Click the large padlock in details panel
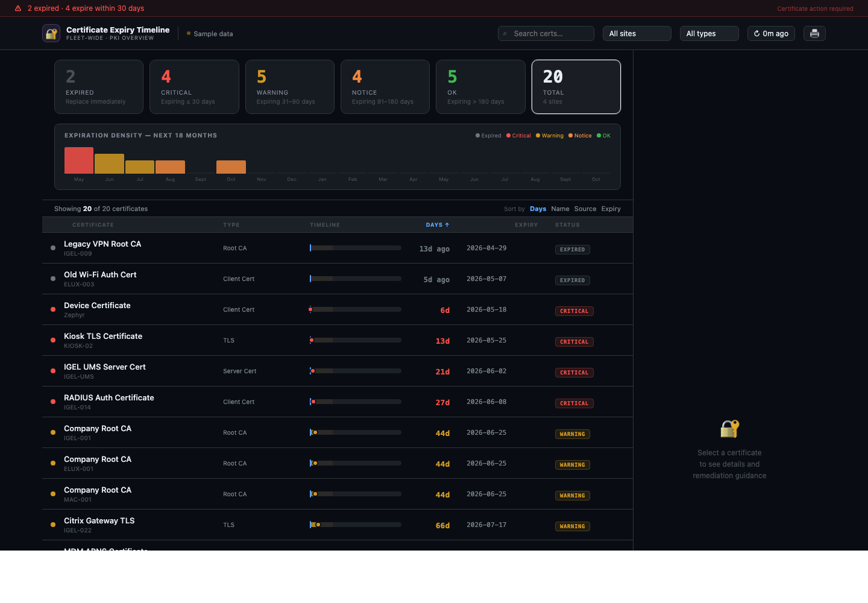 tap(729, 429)
